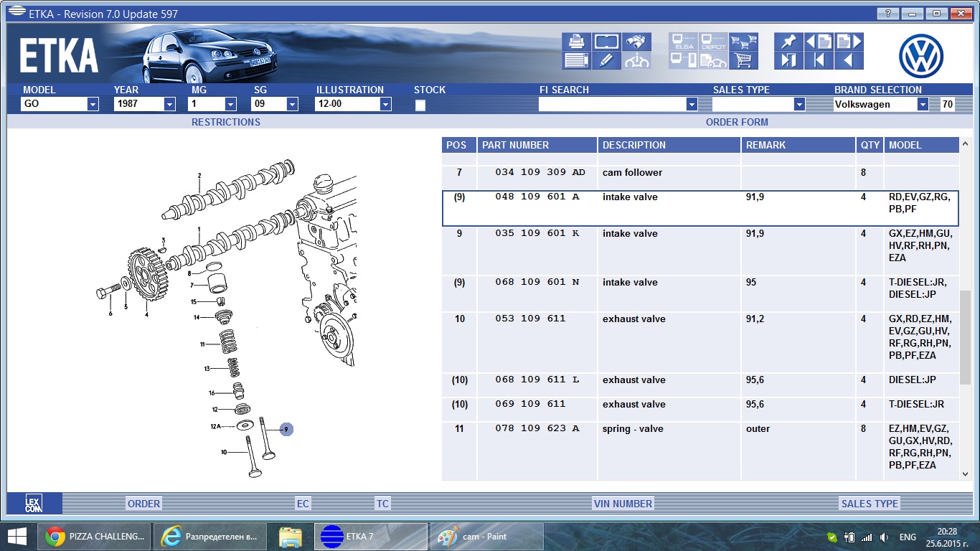The image size is (980, 551).
Task: Expand the MODEL dropdown showing GO
Action: [x=93, y=105]
